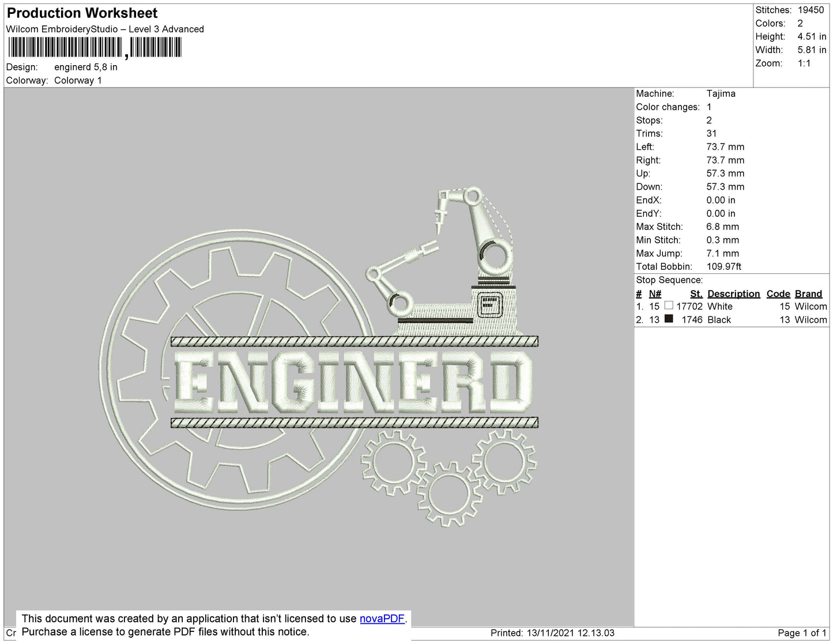The width and height of the screenshot is (833, 644).
Task: Select the 'EndY:' value '0.00 in'
Action: [x=721, y=213]
